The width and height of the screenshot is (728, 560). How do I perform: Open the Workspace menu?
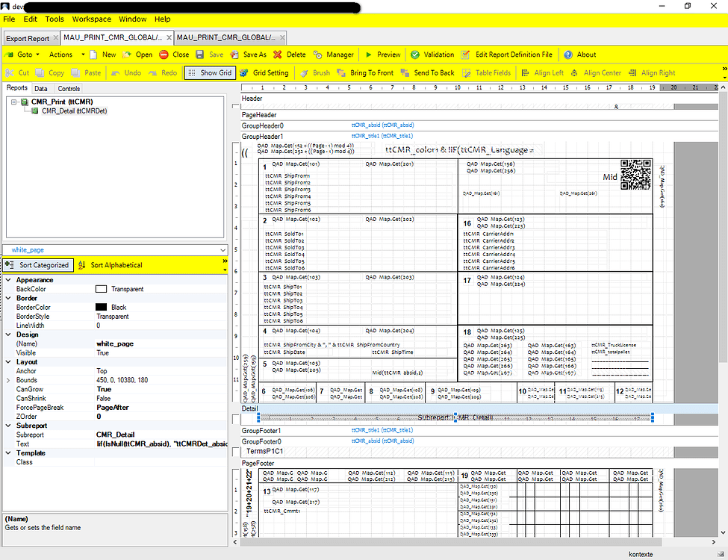[x=91, y=19]
